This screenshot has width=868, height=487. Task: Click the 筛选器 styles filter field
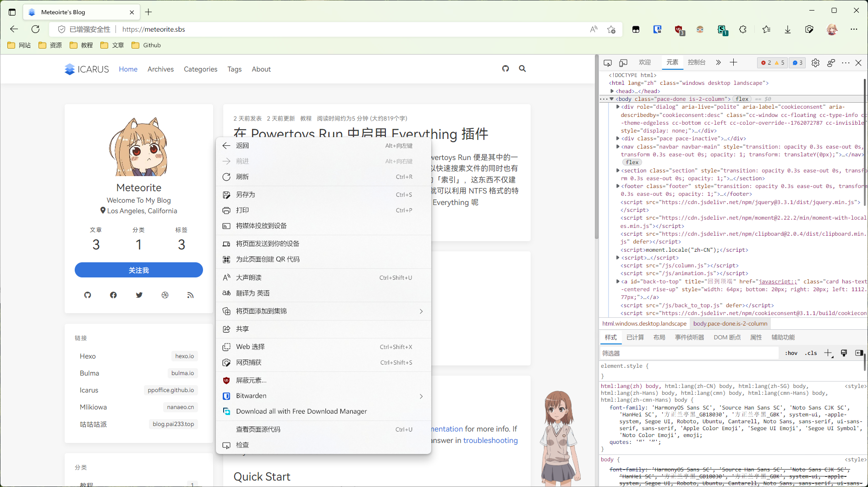(689, 353)
